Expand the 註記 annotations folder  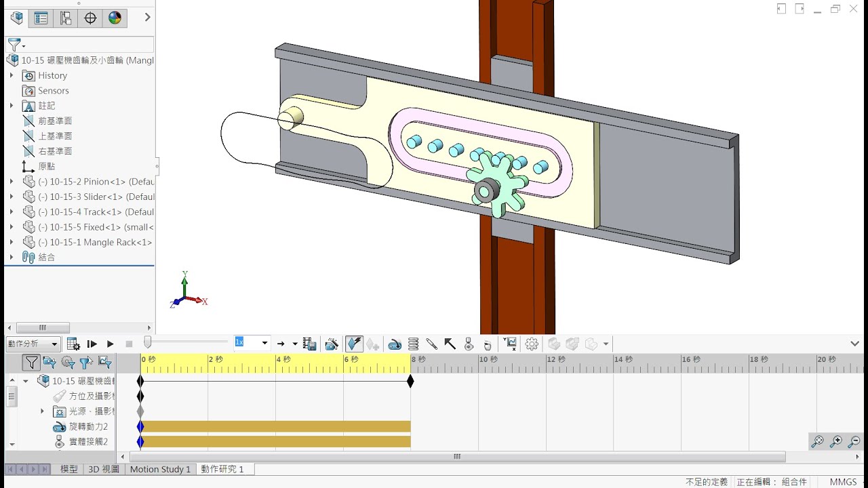coord(11,106)
